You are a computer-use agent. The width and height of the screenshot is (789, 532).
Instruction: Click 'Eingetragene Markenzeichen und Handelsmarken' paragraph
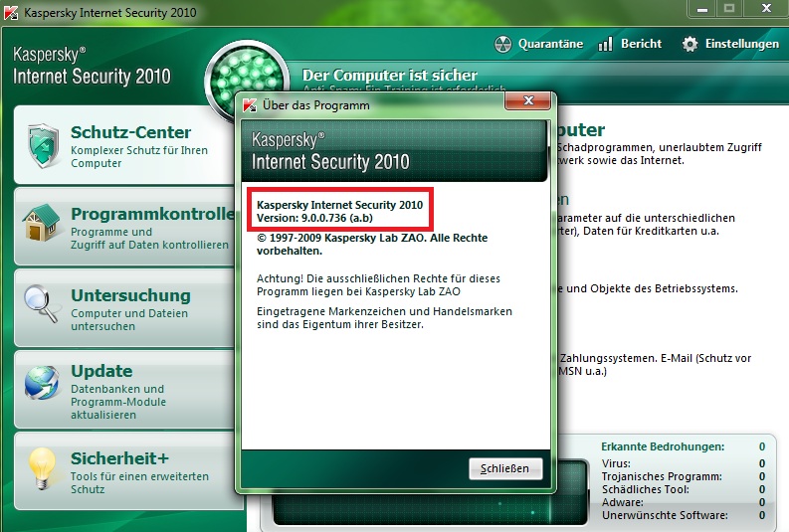(384, 318)
